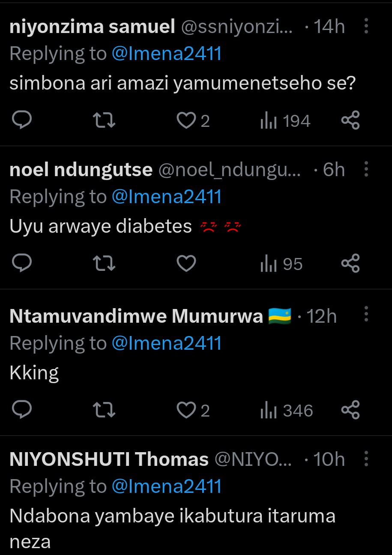Open more options for NIYONSHUTI Thomas's tweet
This screenshot has width=392, height=555.
(366, 459)
